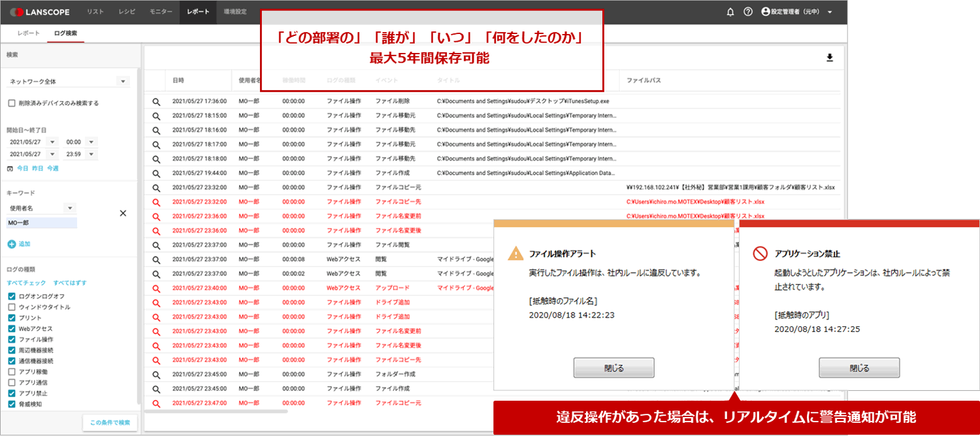
Task: Uncheck the 通信機器接続 checkbox
Action: [11, 361]
